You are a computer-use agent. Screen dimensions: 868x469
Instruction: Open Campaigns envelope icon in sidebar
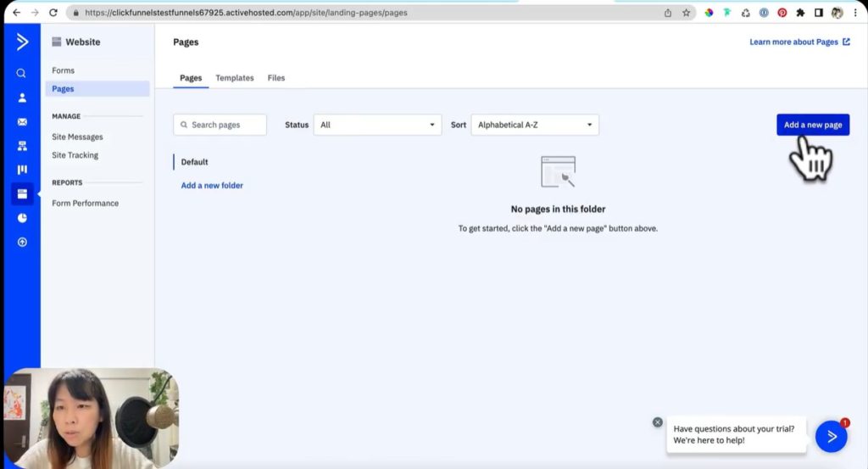coord(22,122)
